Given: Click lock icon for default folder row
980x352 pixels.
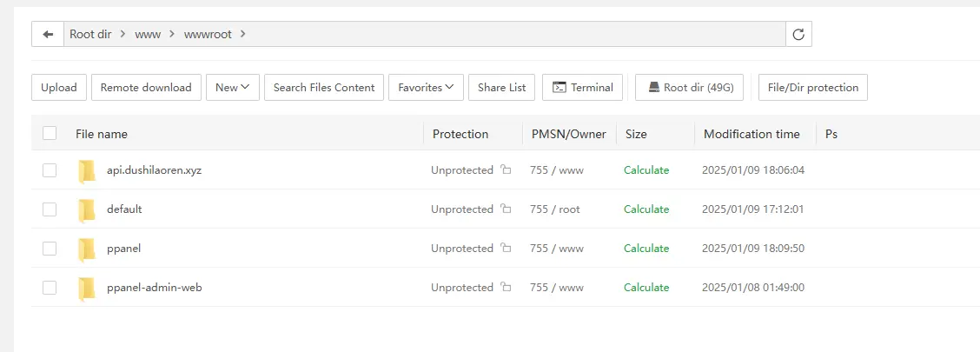Looking at the screenshot, I should (x=506, y=209).
